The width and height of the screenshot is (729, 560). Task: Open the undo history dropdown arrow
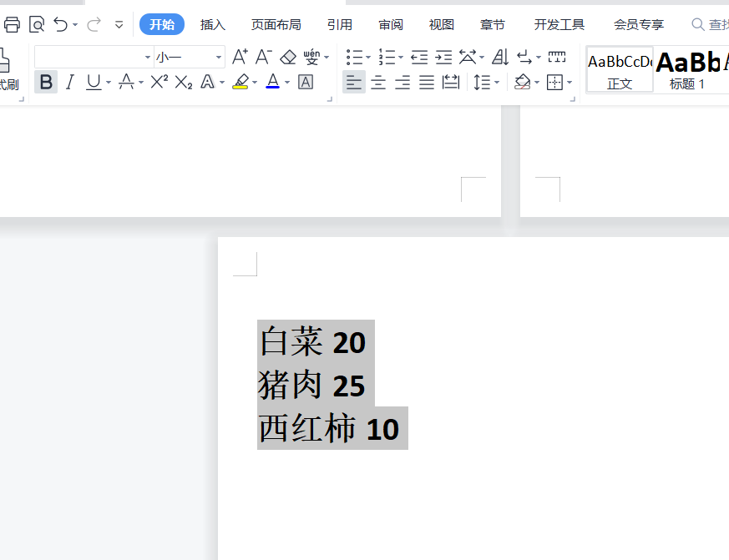click(x=75, y=25)
